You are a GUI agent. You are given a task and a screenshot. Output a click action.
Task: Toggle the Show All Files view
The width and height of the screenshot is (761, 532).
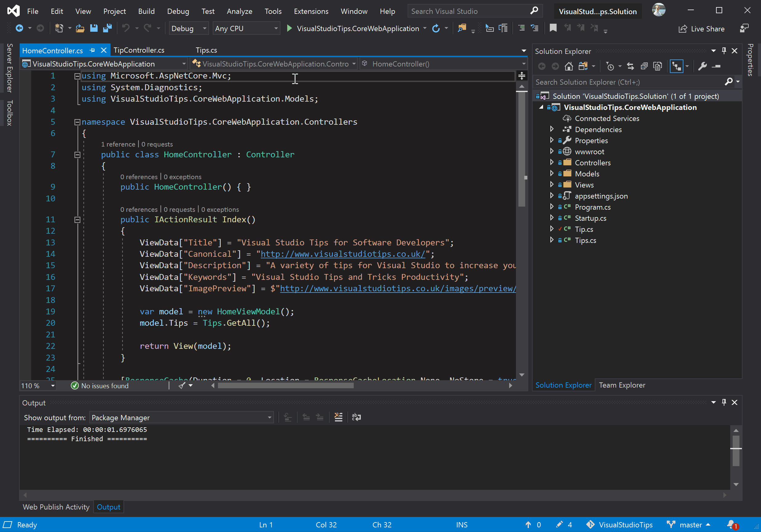[658, 66]
